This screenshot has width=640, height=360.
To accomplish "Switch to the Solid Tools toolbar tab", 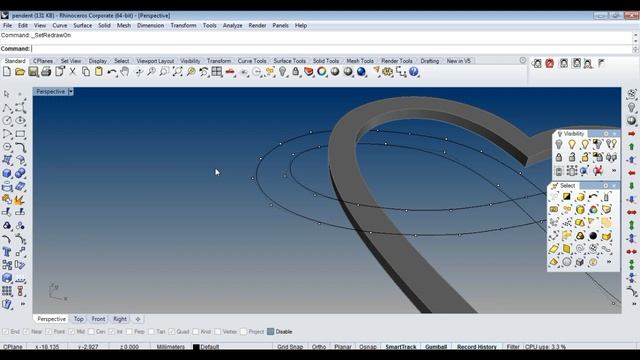I will point(326,61).
